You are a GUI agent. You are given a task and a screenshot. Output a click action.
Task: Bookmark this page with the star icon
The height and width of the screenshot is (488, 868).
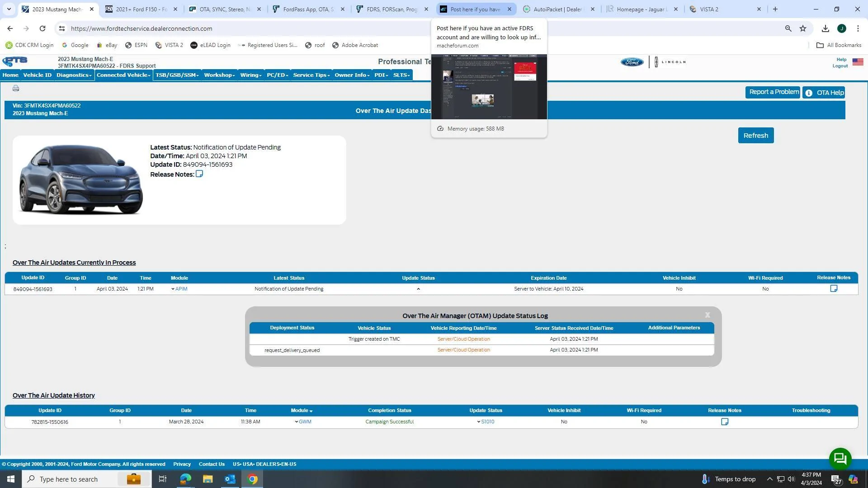[x=803, y=28]
